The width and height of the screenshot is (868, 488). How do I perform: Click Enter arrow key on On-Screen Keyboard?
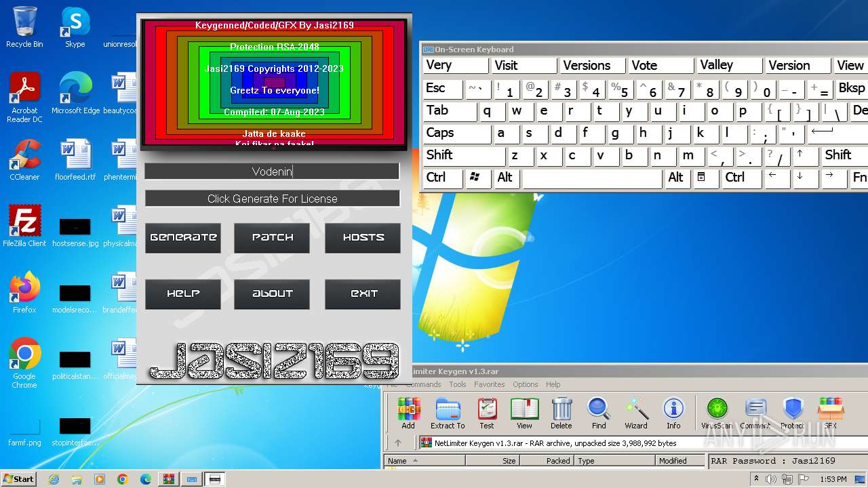(x=837, y=133)
